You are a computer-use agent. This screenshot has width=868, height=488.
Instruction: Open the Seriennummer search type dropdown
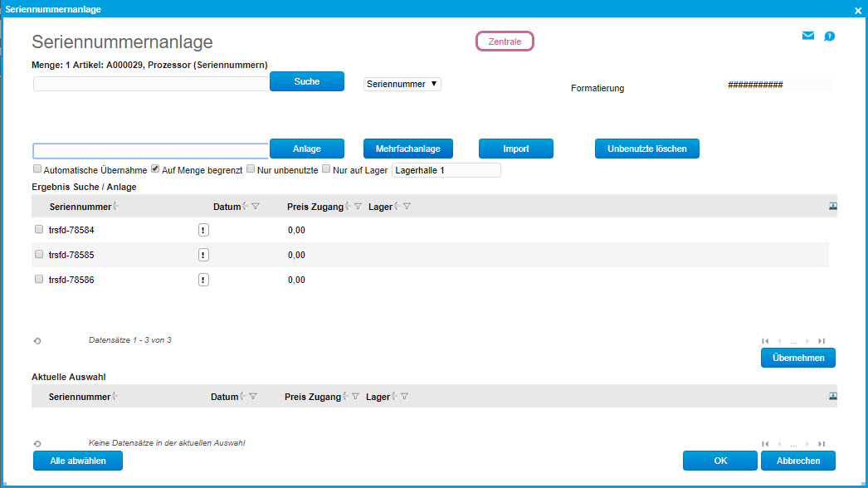pos(402,84)
